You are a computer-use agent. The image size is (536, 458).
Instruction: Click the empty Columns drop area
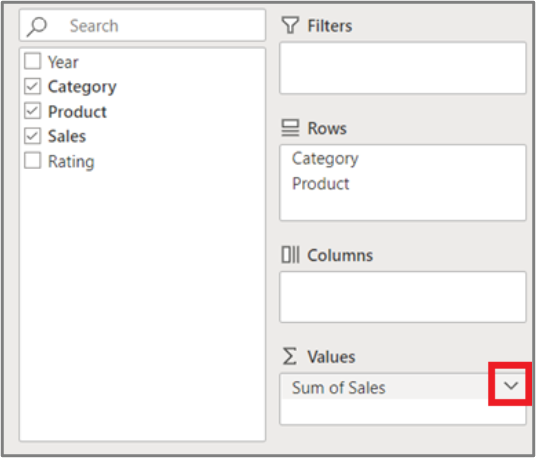[x=403, y=297]
